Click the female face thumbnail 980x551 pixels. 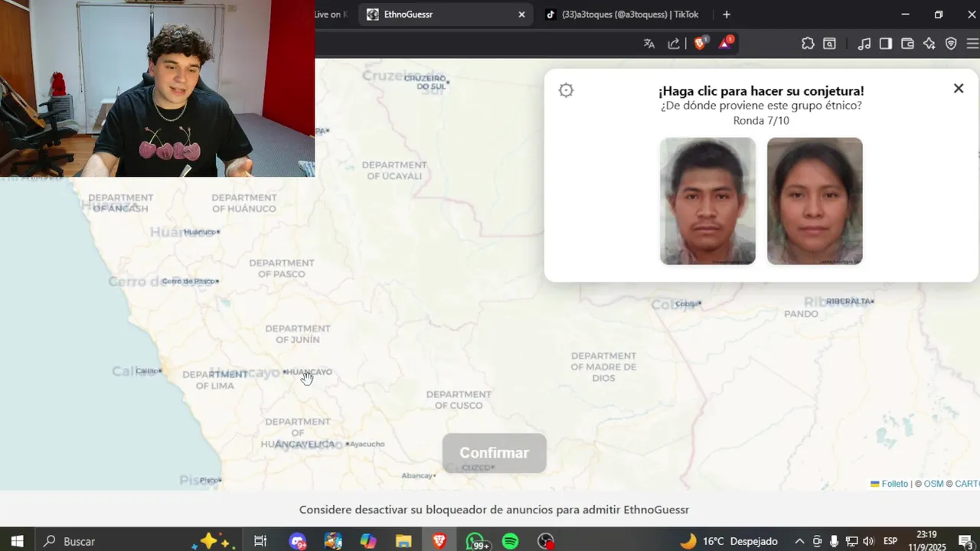(x=815, y=201)
